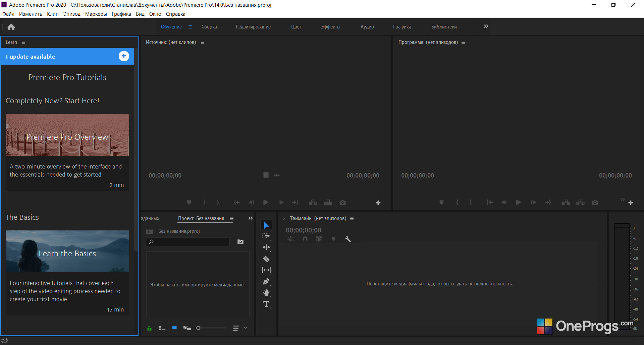
Task: Toggle Linked Selection in the Timeline
Action: (319, 239)
